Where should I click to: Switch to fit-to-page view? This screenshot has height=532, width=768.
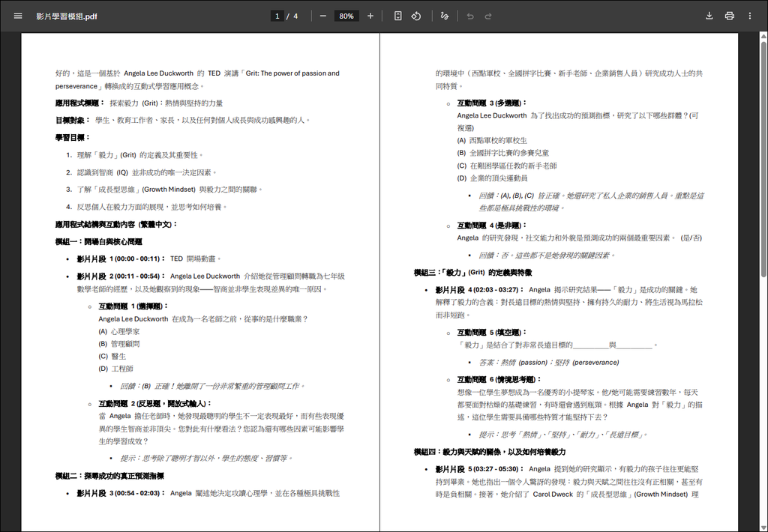[398, 16]
